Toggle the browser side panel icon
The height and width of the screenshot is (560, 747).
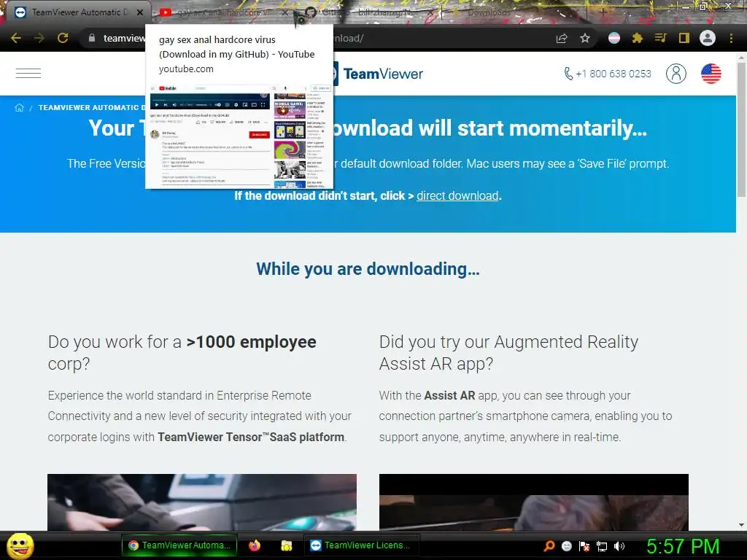tap(684, 38)
